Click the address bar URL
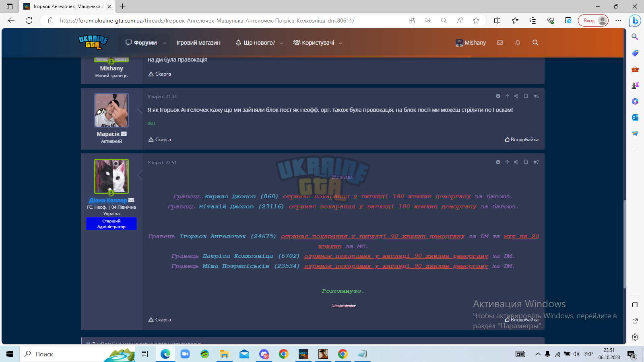The image size is (644, 362). coord(207,21)
